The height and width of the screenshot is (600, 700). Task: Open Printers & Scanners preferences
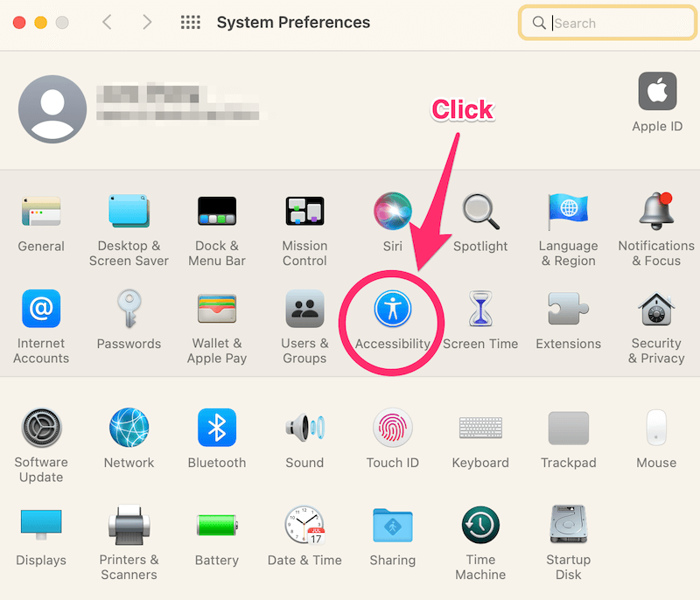129,525
